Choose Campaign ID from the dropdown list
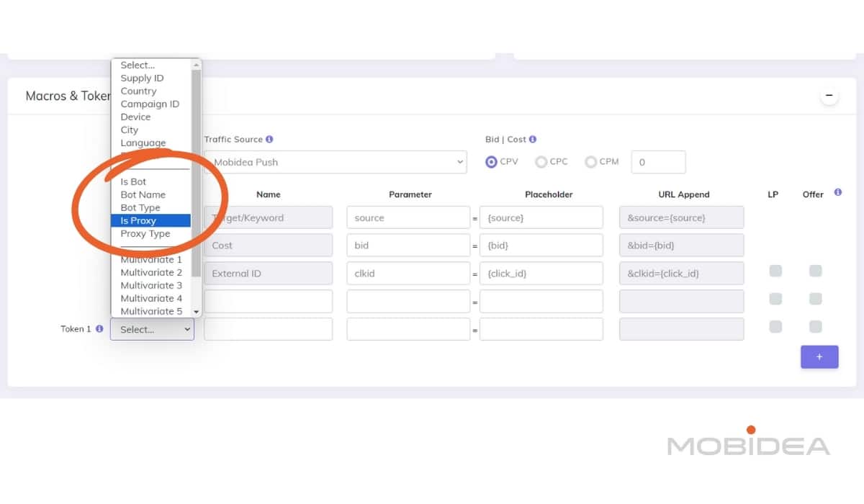Viewport: 864px width, 504px height. tap(151, 104)
